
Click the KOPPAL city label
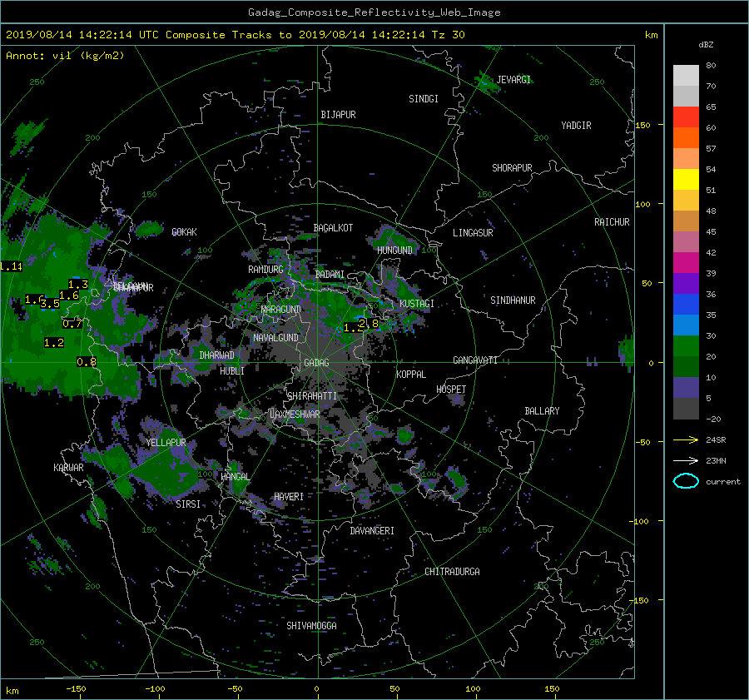(x=411, y=375)
